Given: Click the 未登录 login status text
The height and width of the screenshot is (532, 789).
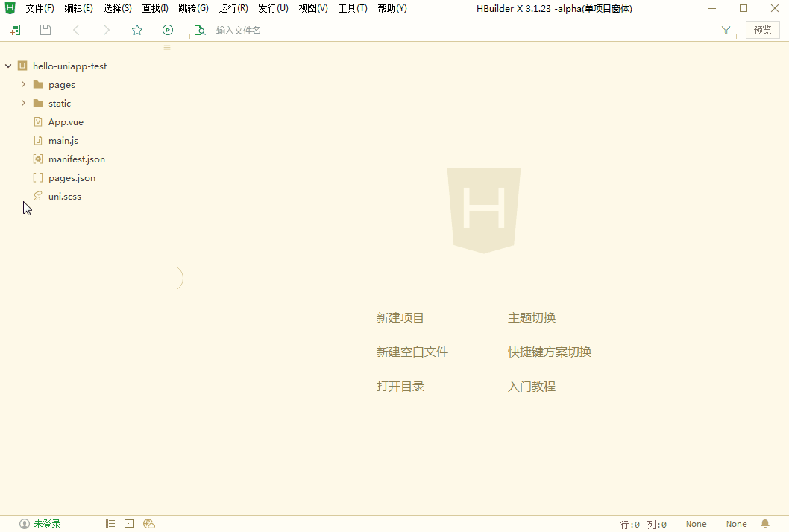Looking at the screenshot, I should tap(47, 524).
